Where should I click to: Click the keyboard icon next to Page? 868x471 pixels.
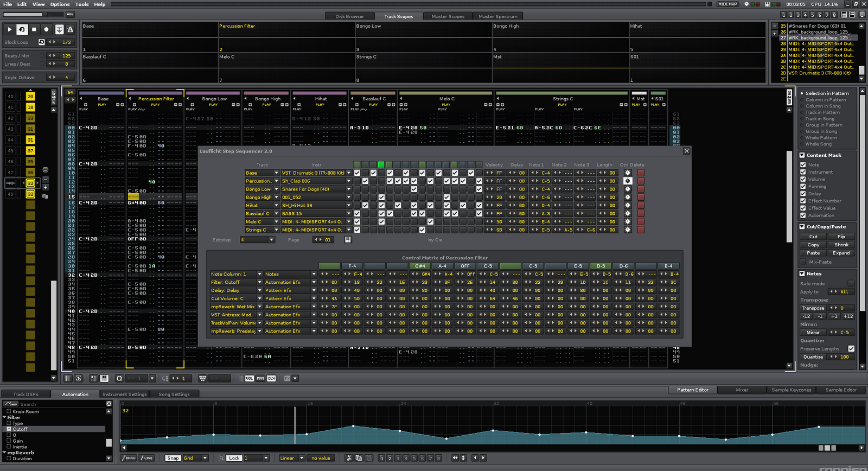coord(348,239)
